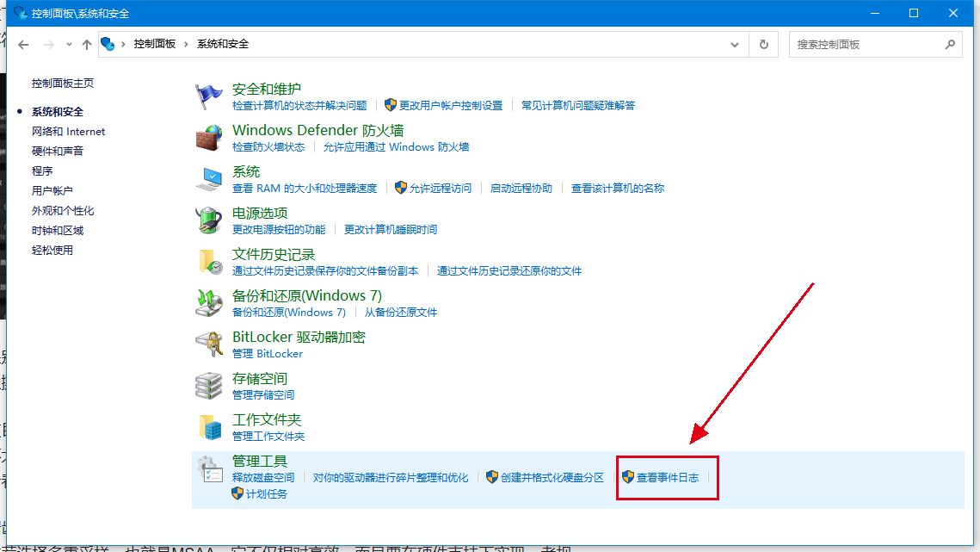The width and height of the screenshot is (980, 552).
Task: Open 电源选项 heading link
Action: tap(259, 213)
